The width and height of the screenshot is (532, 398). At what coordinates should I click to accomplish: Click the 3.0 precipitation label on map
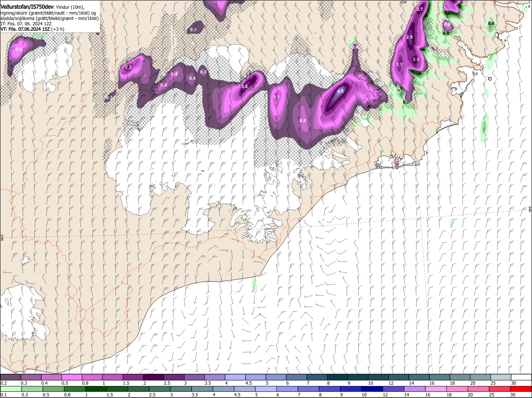click(244, 86)
